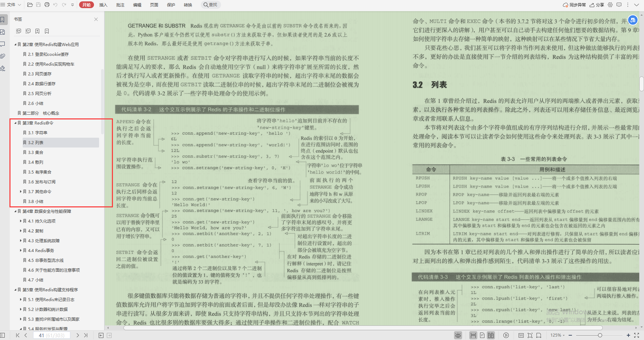Switch to the 批注 ribbon tab
Image resolution: width=644 pixels, height=340 pixels.
click(x=120, y=5)
